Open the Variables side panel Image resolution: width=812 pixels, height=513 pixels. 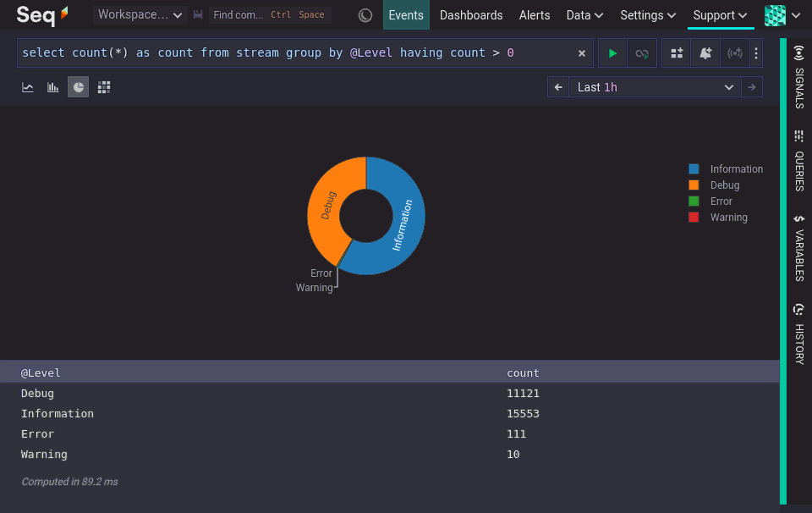tap(799, 249)
